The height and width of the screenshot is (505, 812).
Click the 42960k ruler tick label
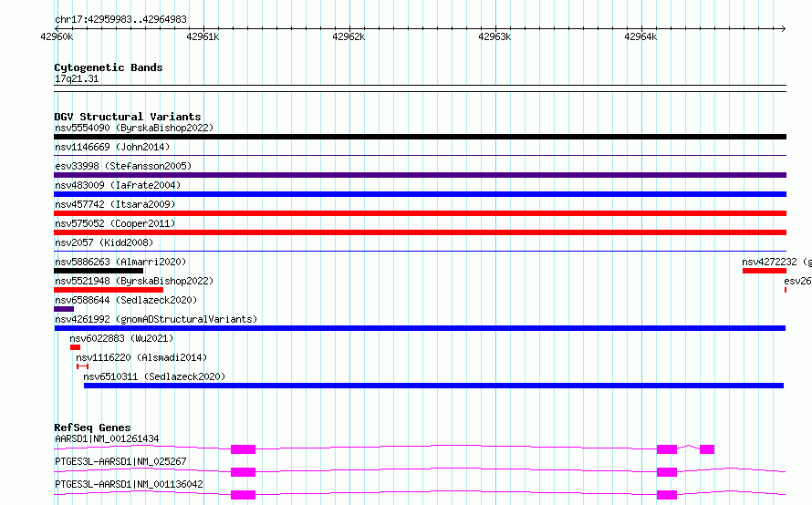(57, 36)
